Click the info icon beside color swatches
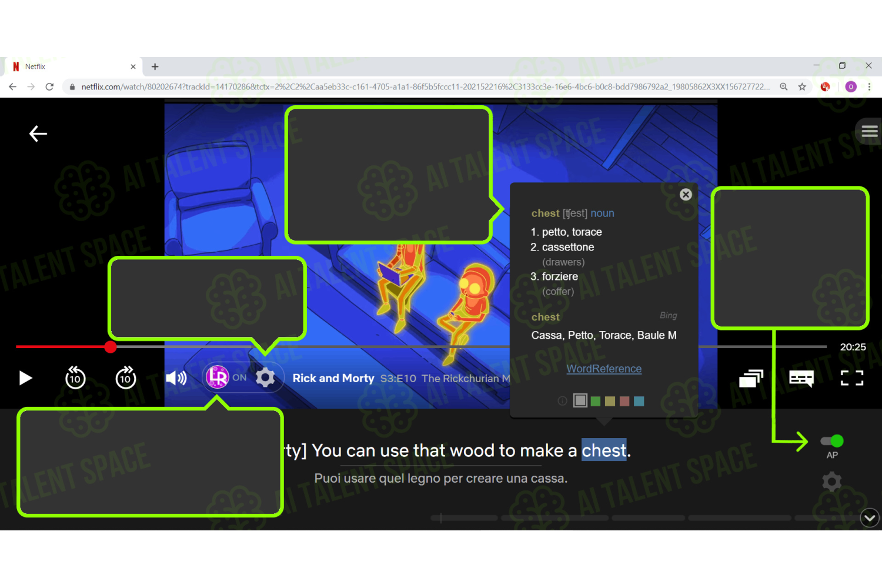The height and width of the screenshot is (588, 882). point(562,401)
